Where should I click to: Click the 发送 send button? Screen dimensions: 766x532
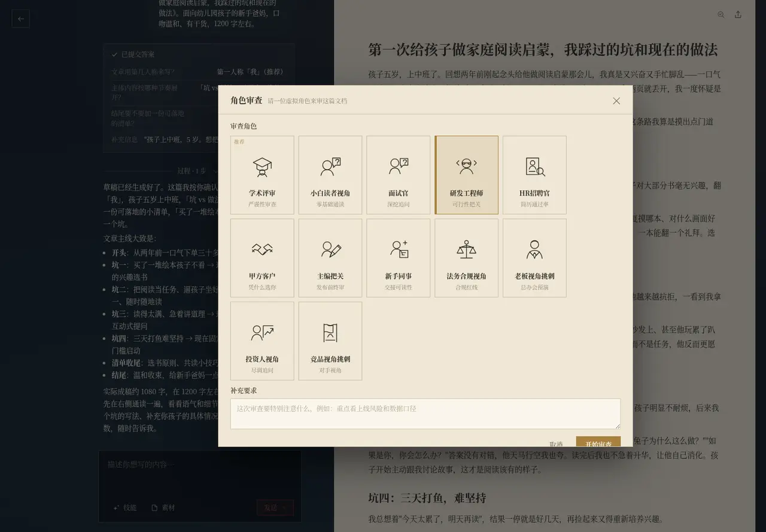pyautogui.click(x=275, y=507)
